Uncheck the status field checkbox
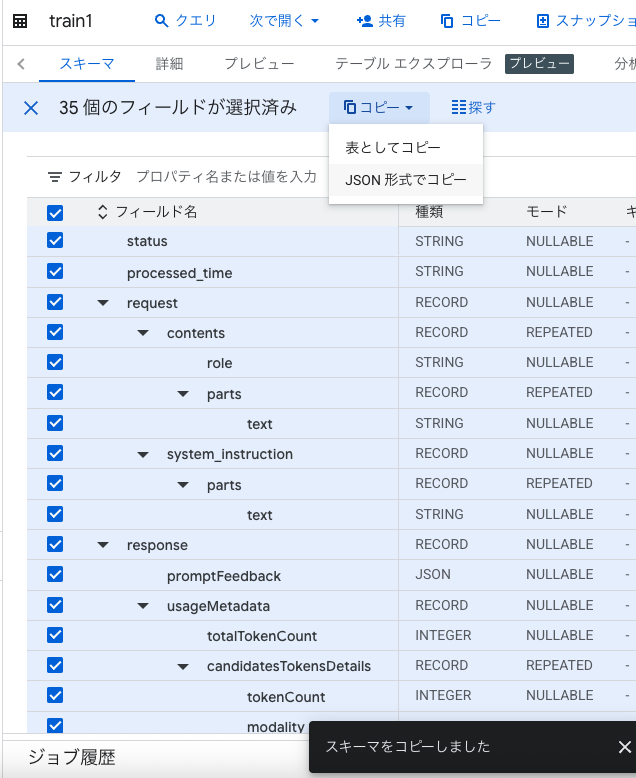This screenshot has height=778, width=636. click(x=55, y=241)
